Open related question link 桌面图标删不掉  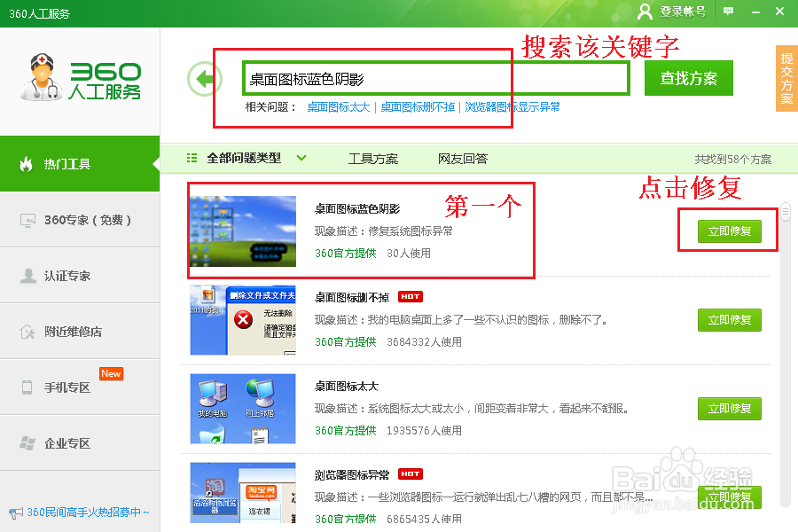pos(418,107)
